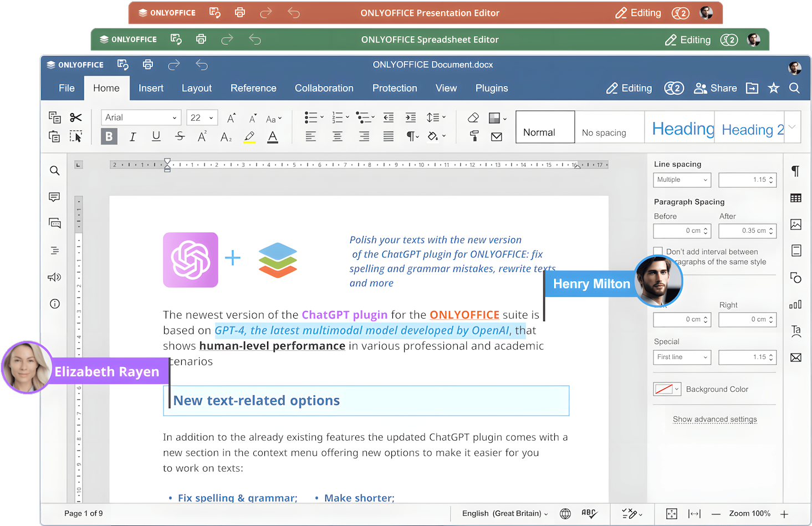Click the Set document language globe icon
Screen dimensions: 812x526
[x=565, y=514]
